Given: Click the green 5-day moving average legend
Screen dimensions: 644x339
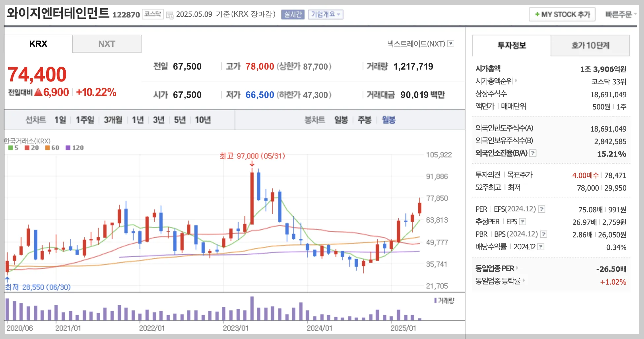Looking at the screenshot, I should click(x=13, y=148).
